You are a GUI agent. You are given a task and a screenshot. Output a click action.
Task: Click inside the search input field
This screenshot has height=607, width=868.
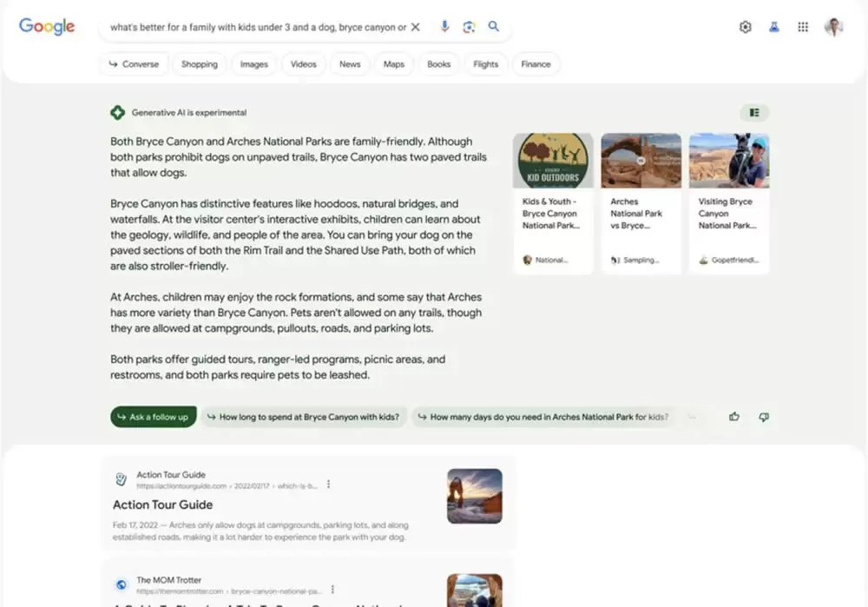tap(260, 27)
